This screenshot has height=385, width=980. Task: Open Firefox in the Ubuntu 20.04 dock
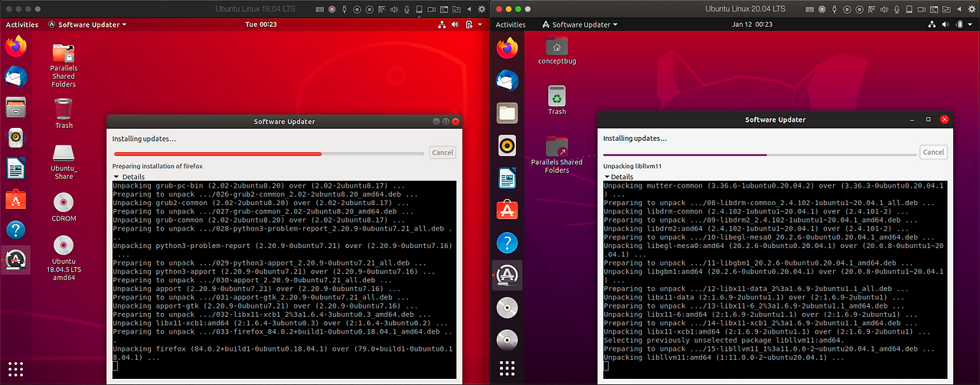click(x=507, y=49)
